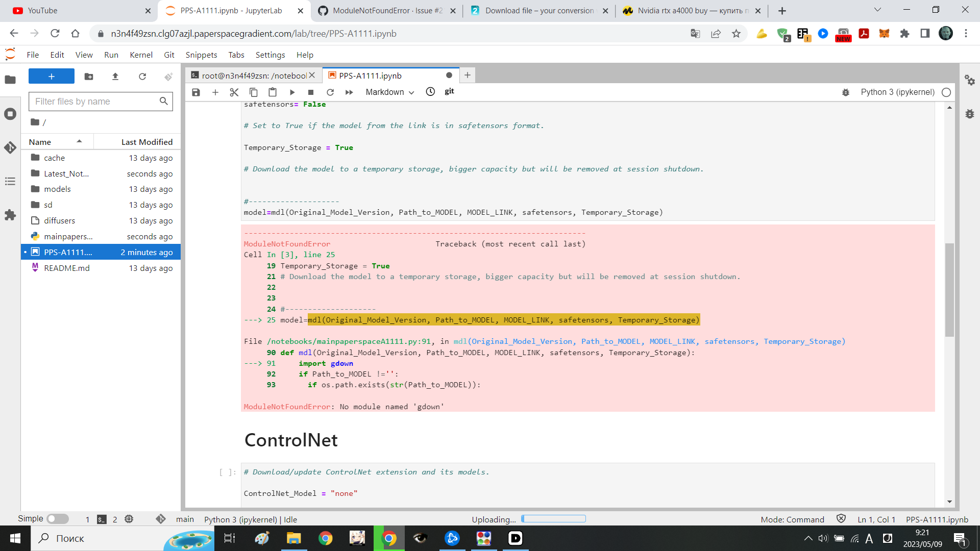Click the Uploading progress bar
This screenshot has height=551, width=980.
click(x=553, y=519)
